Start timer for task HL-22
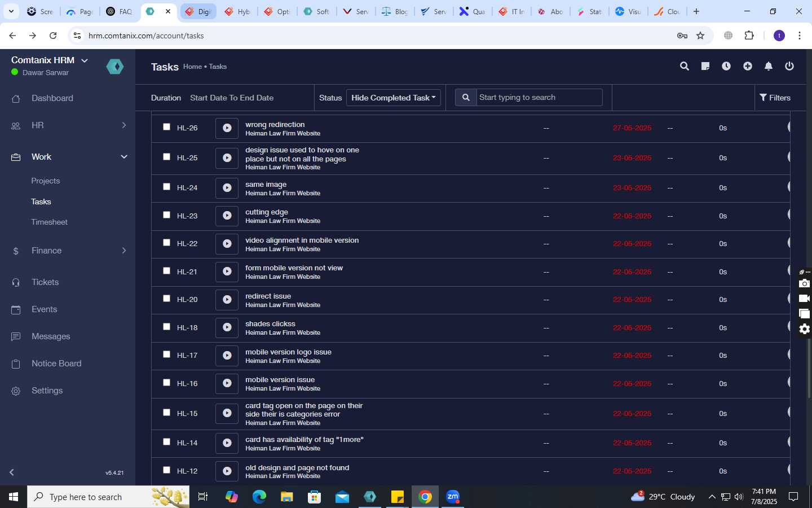The image size is (812, 508). pos(227,244)
